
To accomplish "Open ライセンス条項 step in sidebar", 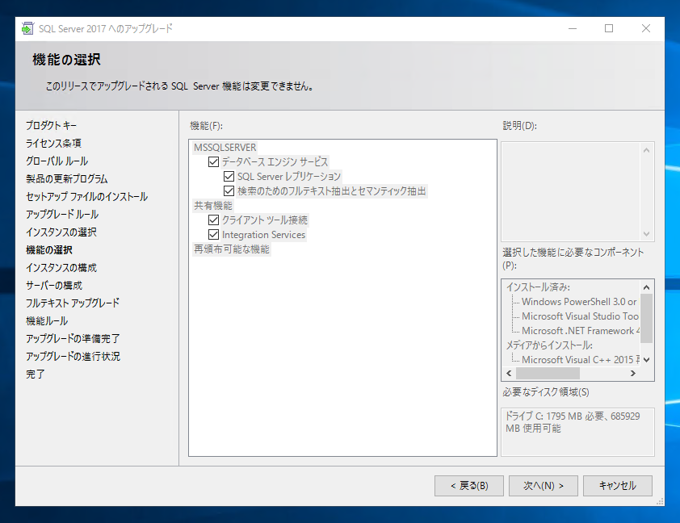I will (x=53, y=143).
